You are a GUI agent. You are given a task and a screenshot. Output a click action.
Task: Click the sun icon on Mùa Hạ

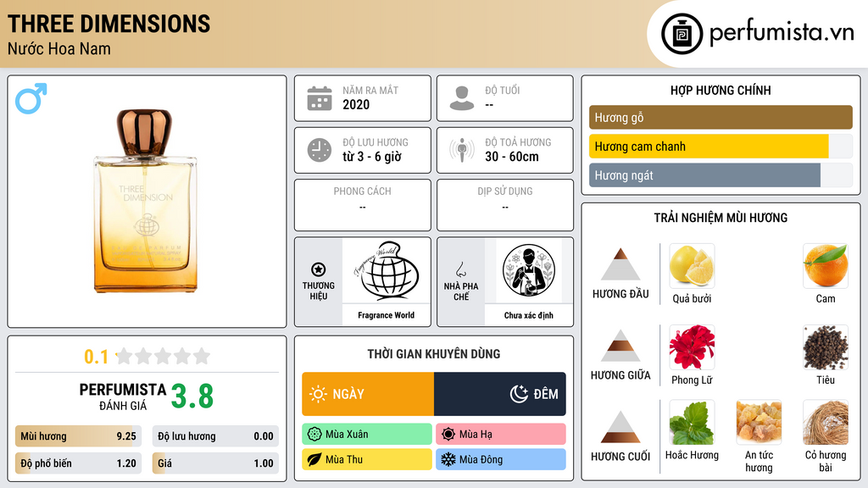[x=448, y=435]
